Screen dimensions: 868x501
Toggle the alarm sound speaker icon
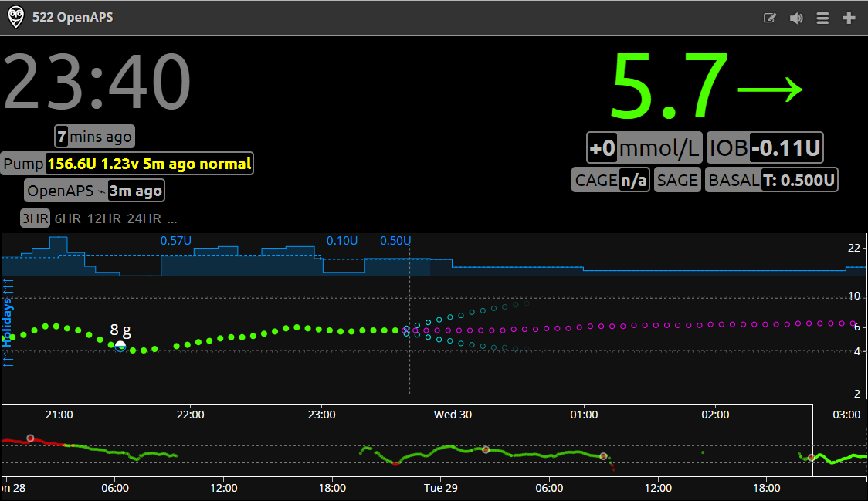796,19
